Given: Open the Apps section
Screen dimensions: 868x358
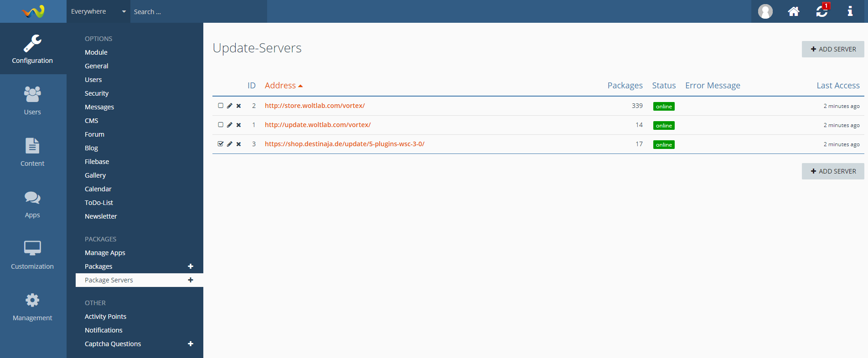Looking at the screenshot, I should pos(33,203).
